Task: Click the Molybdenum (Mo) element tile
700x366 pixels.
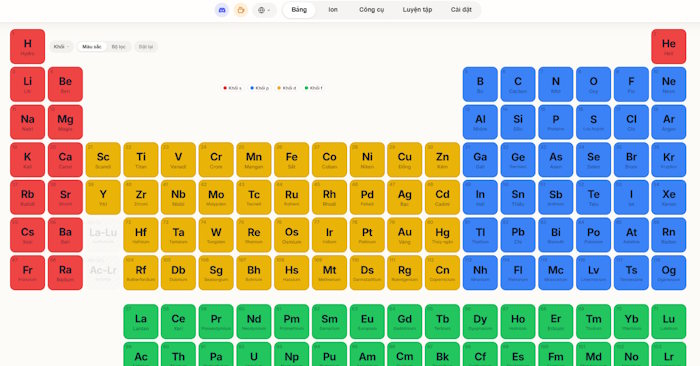Action: [216, 197]
